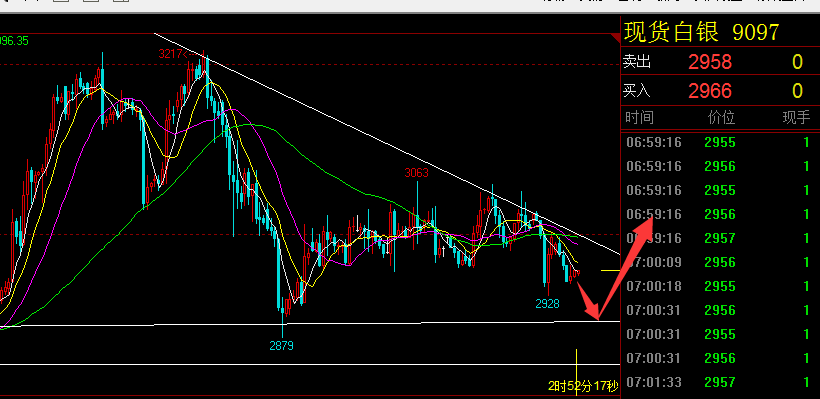The height and width of the screenshot is (399, 820).
Task: Click the 价位 column header
Action: [721, 117]
